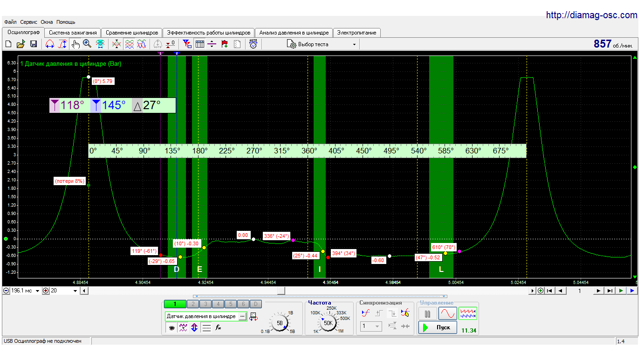Click the Пуск start button
The width and height of the screenshot is (644, 347).
tap(437, 327)
